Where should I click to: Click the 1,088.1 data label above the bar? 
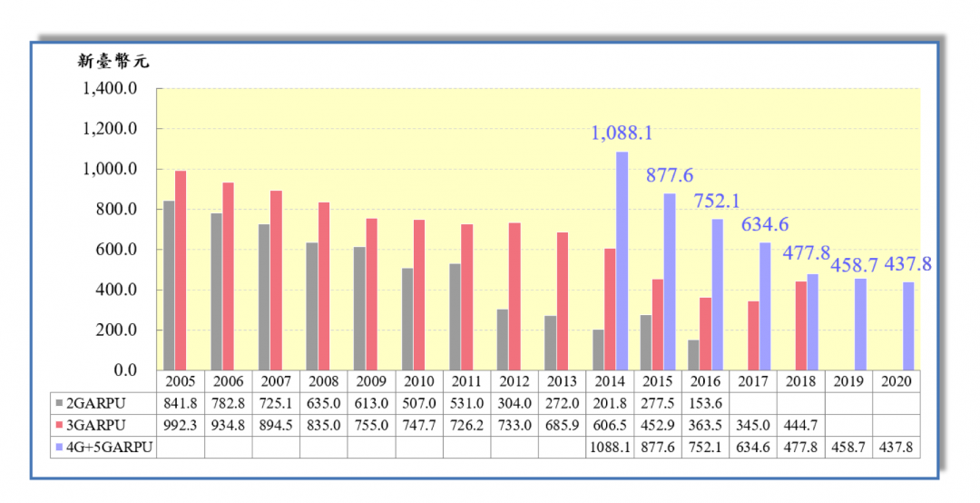622,133
